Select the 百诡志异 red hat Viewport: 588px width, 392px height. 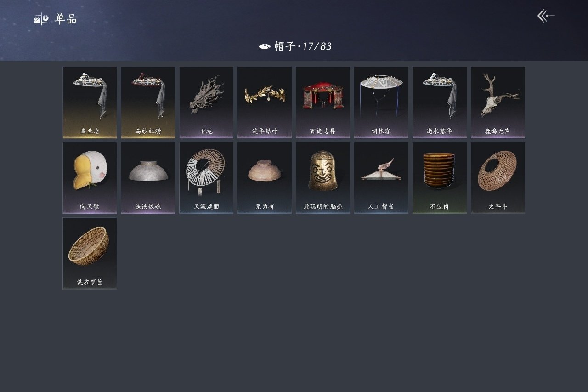323,102
